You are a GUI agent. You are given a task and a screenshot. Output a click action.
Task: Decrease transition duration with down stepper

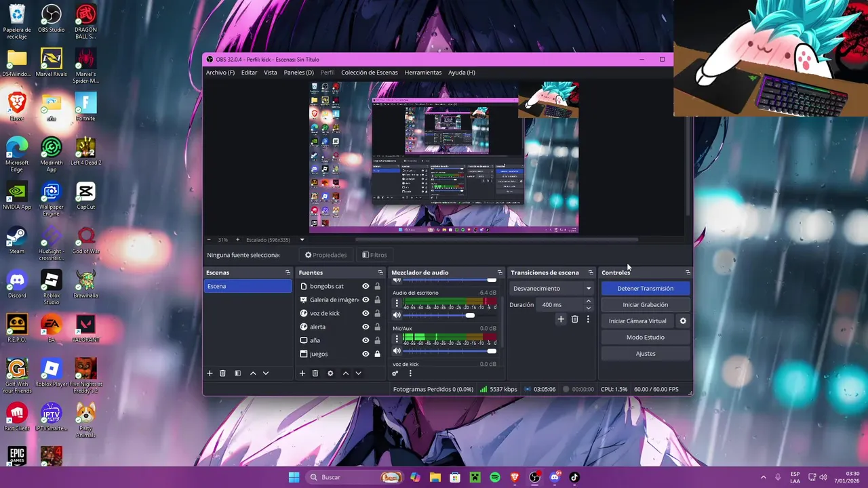click(589, 308)
